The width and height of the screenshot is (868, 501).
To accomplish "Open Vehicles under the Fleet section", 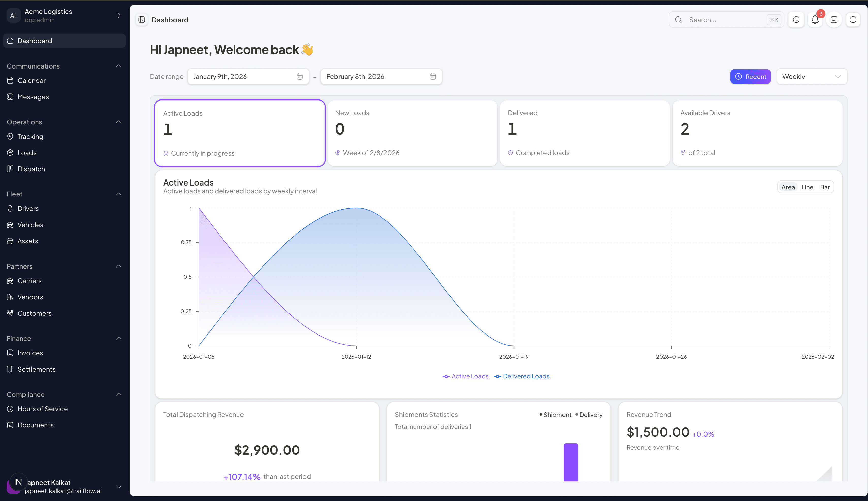I will [x=30, y=225].
